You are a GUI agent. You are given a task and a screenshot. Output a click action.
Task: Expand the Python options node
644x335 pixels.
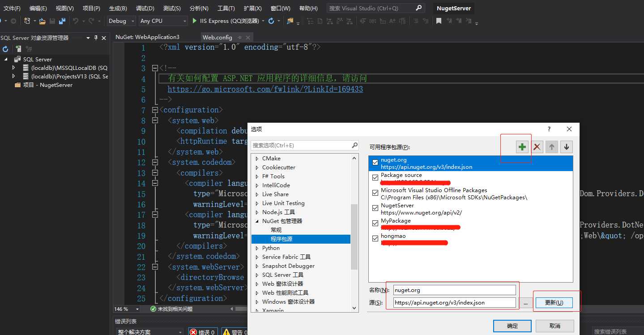click(x=257, y=248)
